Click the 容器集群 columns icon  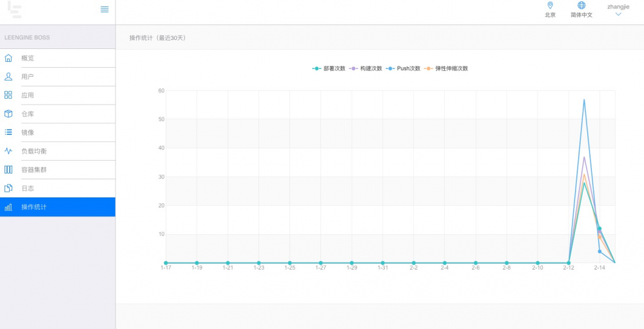[8, 170]
